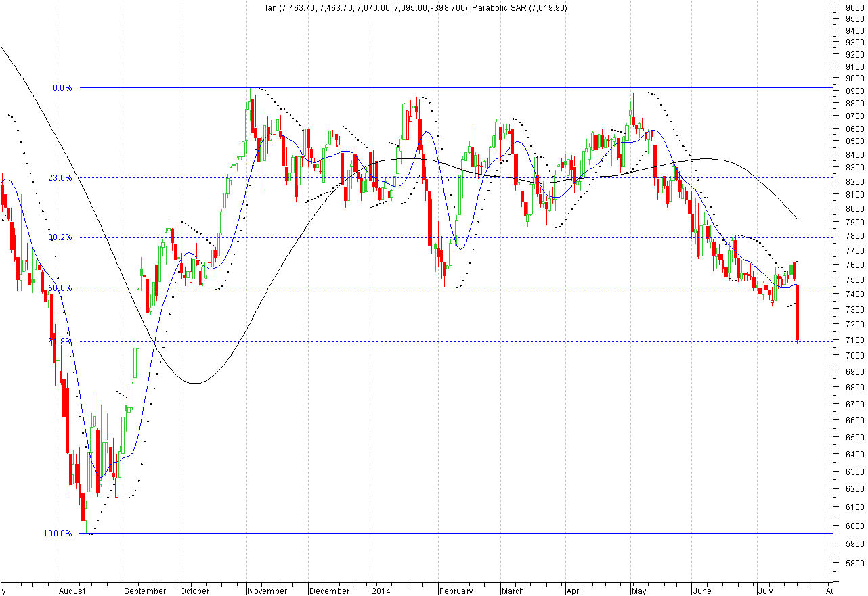This screenshot has width=868, height=596.
Task: Select the 7900 price axis value
Action: click(x=854, y=222)
